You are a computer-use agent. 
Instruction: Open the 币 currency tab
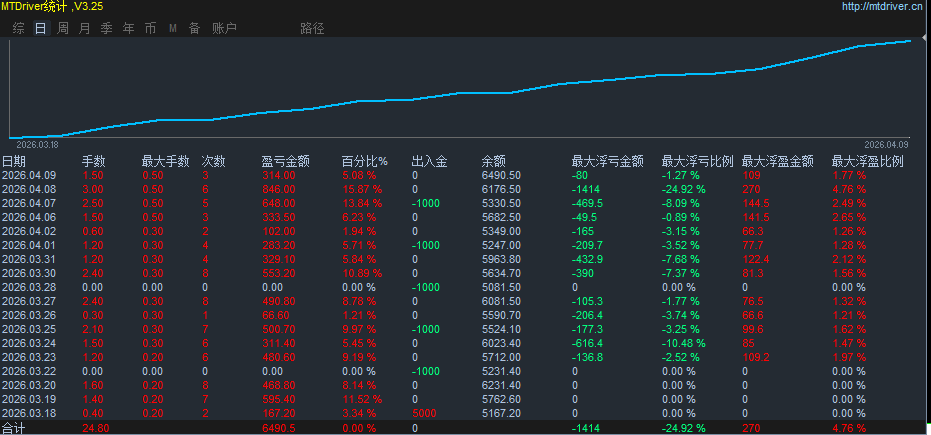151,28
